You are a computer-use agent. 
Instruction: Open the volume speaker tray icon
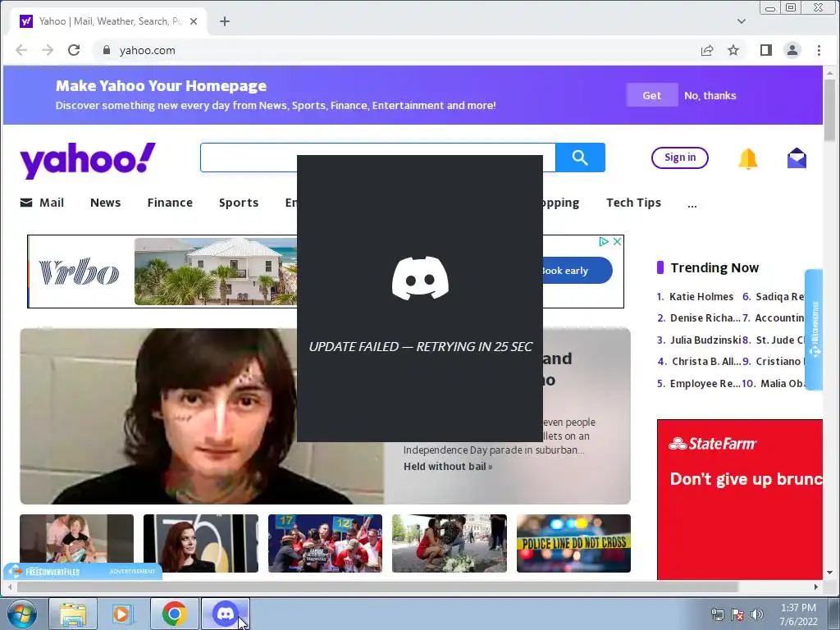(756, 614)
